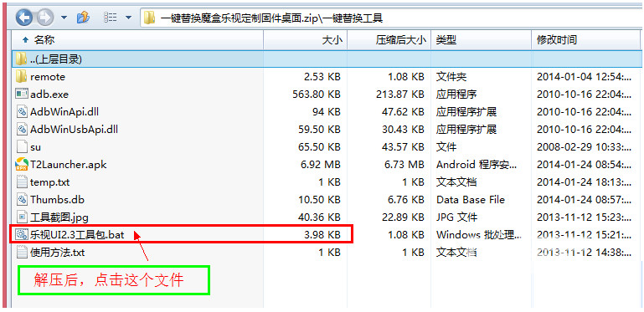
Task: Expand the view mode dropdown arrow
Action: point(129,18)
